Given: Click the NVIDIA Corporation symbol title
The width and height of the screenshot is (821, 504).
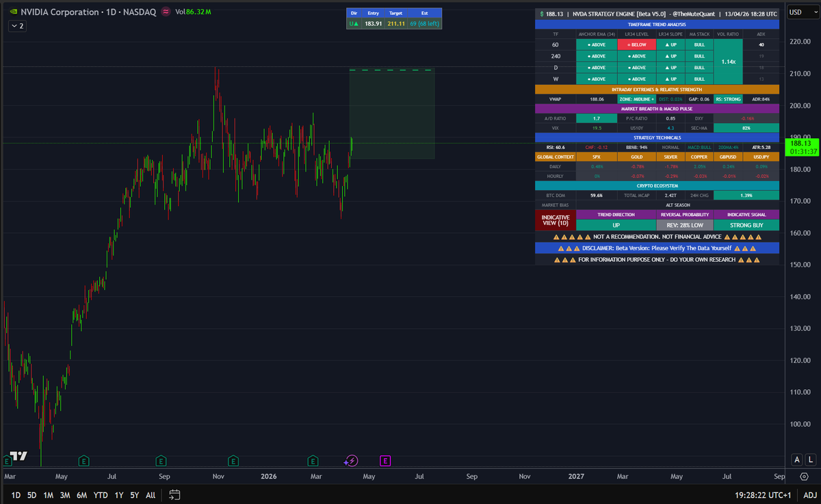Looking at the screenshot, I should [x=58, y=12].
